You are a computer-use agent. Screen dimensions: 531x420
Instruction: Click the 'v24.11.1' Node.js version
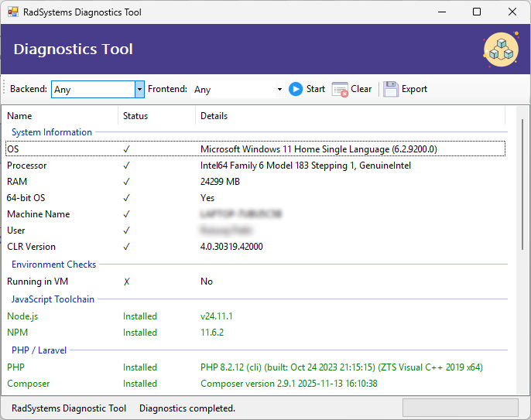[217, 316]
